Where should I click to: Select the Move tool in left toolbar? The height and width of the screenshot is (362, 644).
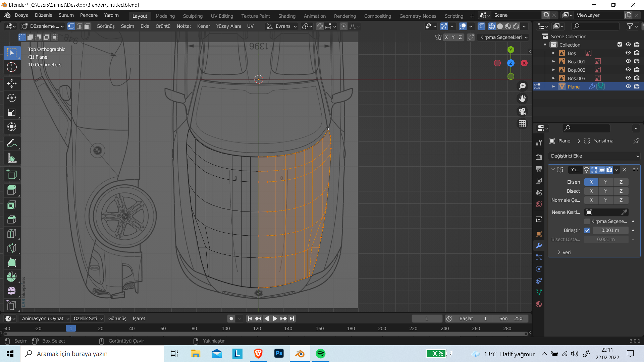tap(12, 83)
